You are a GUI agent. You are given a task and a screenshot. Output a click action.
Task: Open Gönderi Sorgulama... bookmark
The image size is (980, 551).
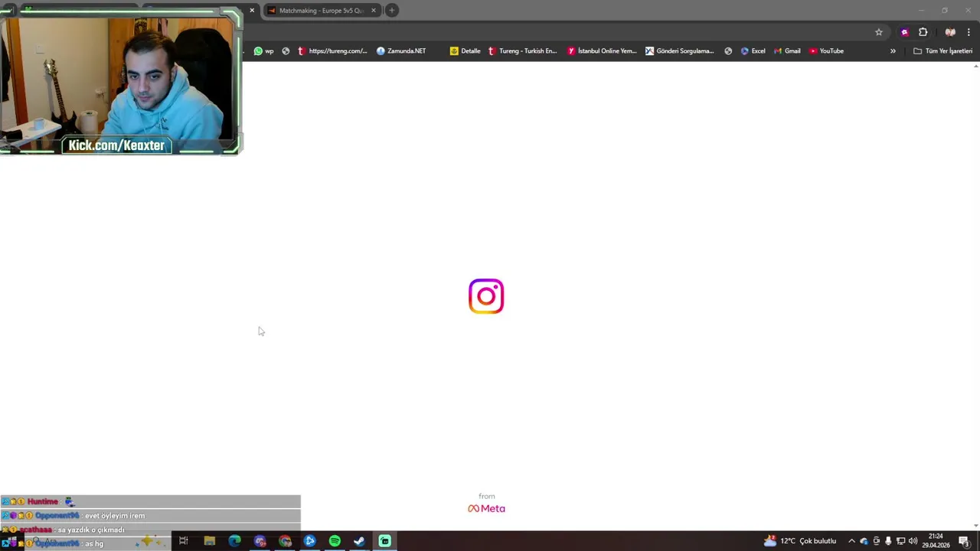click(679, 51)
